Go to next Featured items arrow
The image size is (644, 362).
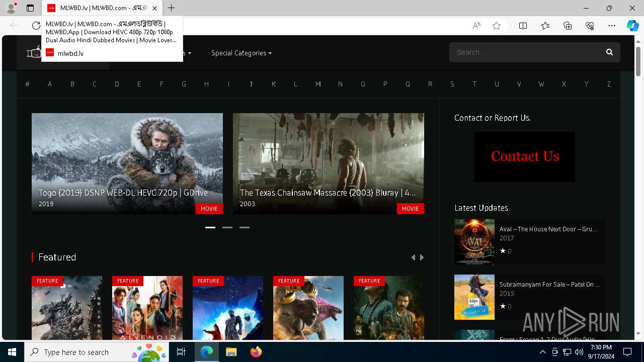422,257
